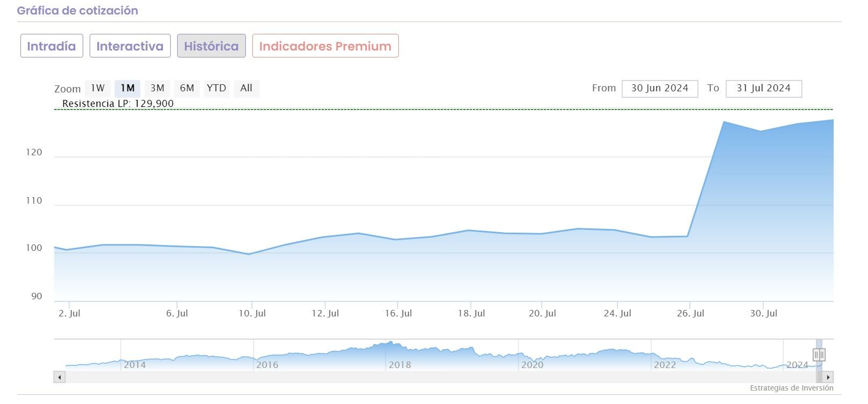
Task: Choose the YTD zoom range
Action: pos(216,88)
